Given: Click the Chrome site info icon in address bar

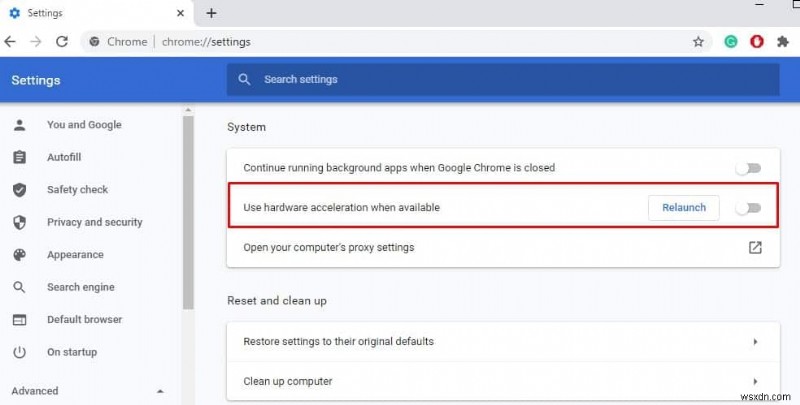Looking at the screenshot, I should [x=94, y=42].
